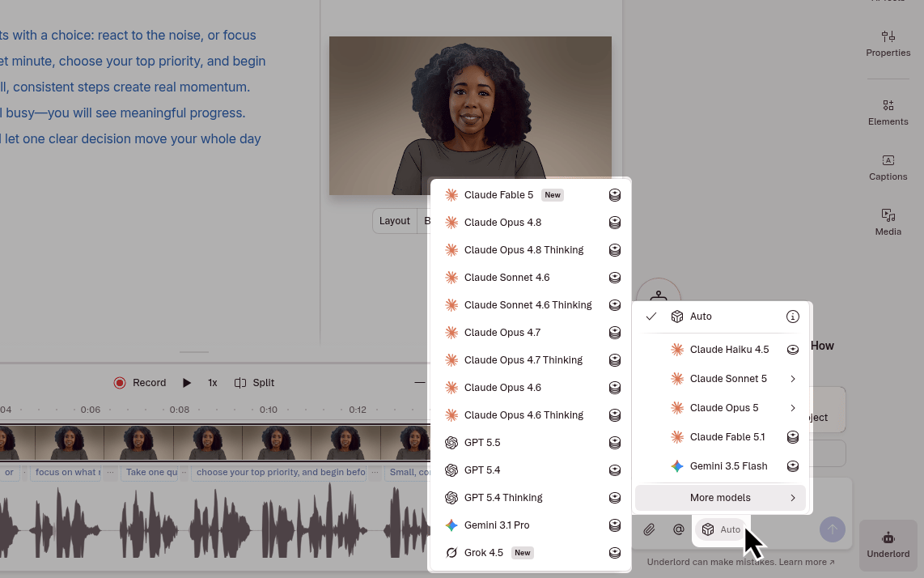
Task: Open the Layout options
Action: click(394, 220)
